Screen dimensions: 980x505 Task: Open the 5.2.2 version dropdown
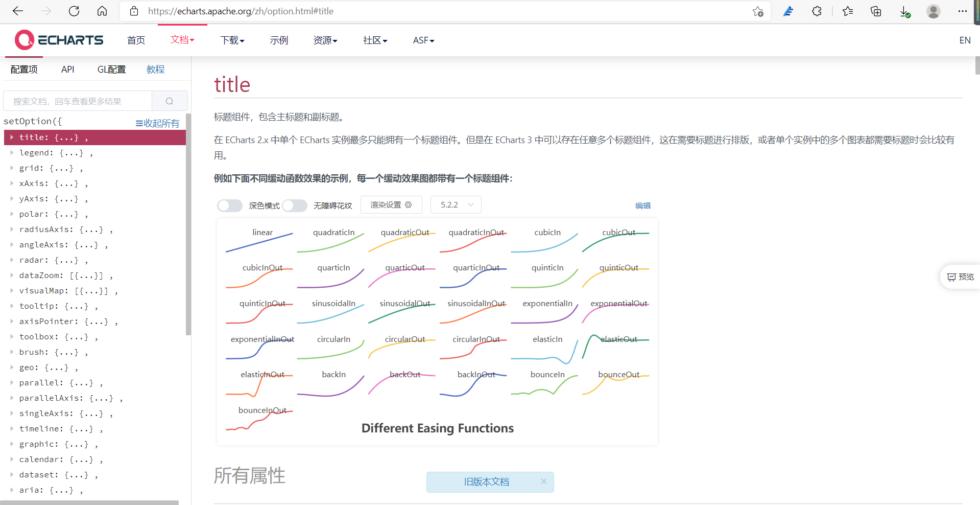455,204
